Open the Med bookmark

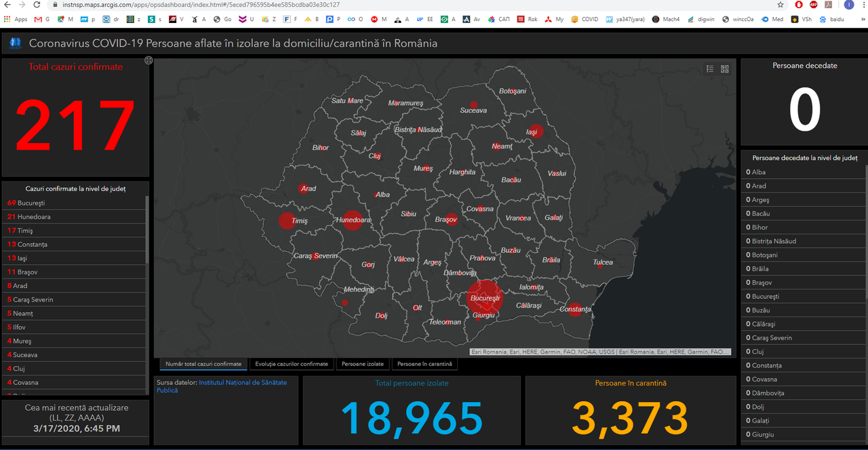point(772,20)
